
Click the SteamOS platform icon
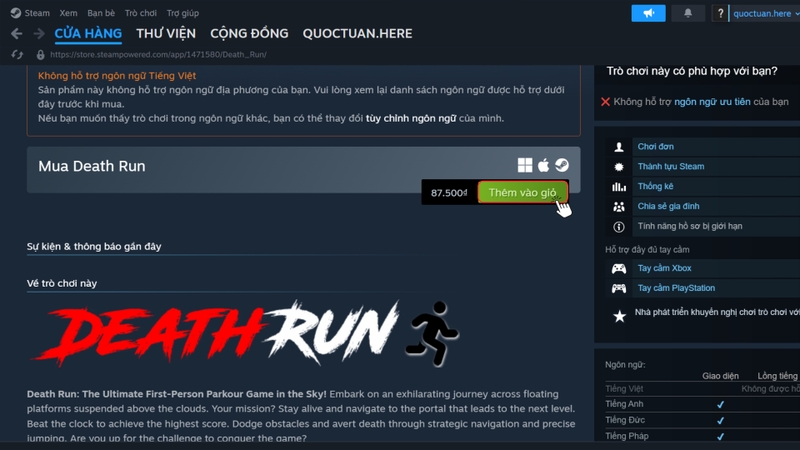click(x=562, y=165)
